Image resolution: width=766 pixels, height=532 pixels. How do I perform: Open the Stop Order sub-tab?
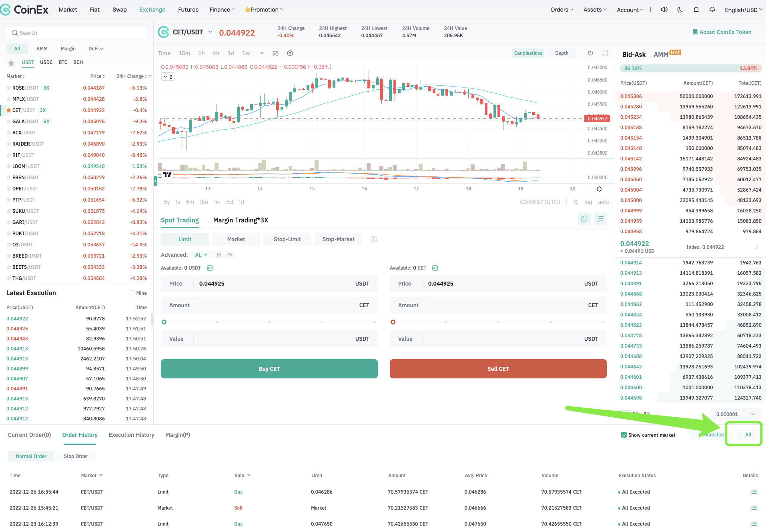pyautogui.click(x=76, y=456)
